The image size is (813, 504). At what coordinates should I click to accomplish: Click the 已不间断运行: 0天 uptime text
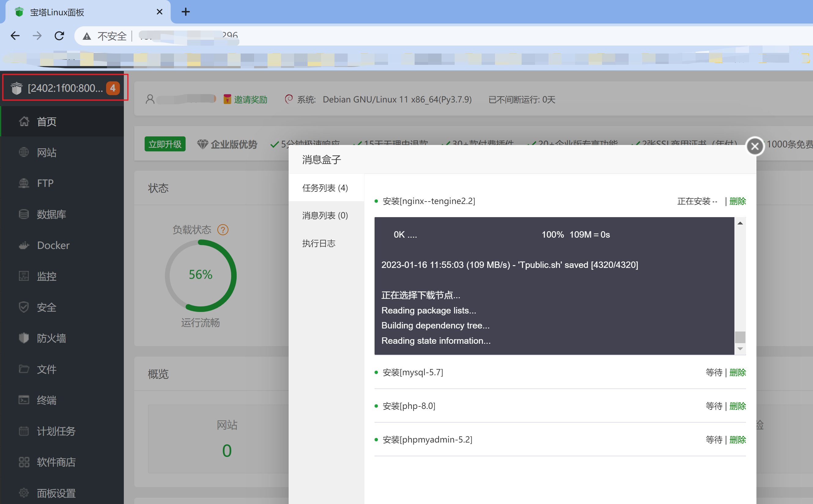click(522, 99)
